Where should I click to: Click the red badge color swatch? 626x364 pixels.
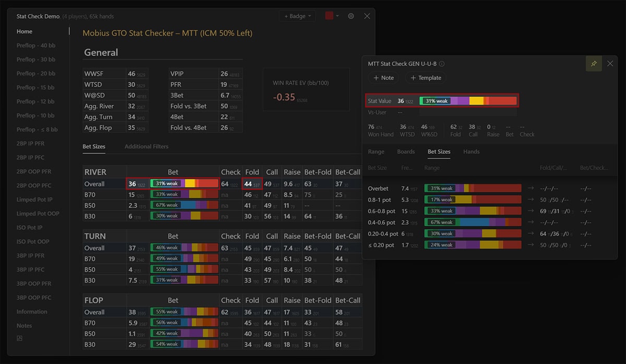coord(329,16)
